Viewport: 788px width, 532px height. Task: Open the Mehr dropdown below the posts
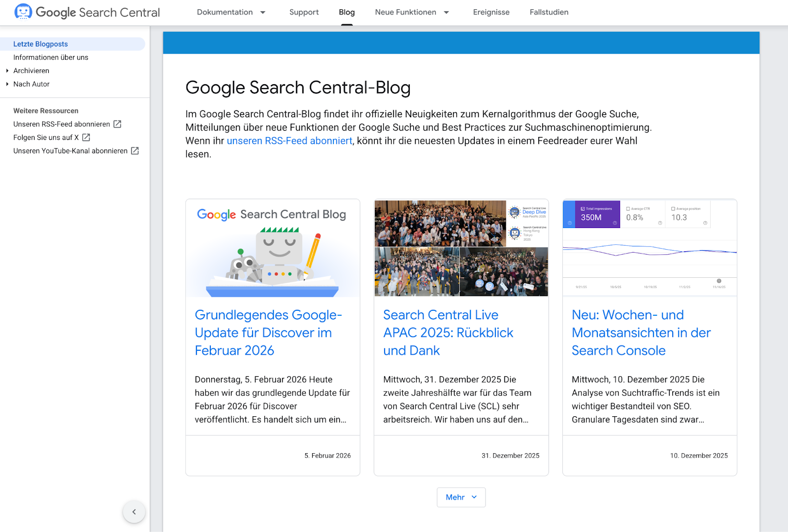[x=460, y=497]
